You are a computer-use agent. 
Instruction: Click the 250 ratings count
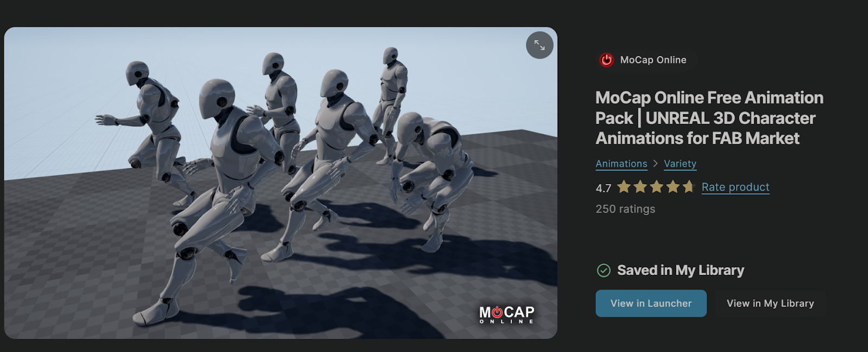tap(626, 209)
